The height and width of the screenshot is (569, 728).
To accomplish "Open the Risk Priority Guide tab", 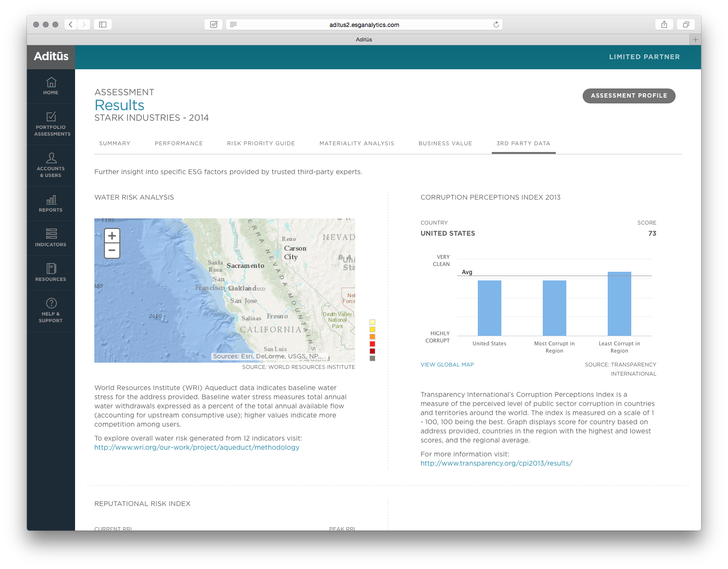I will tap(261, 143).
